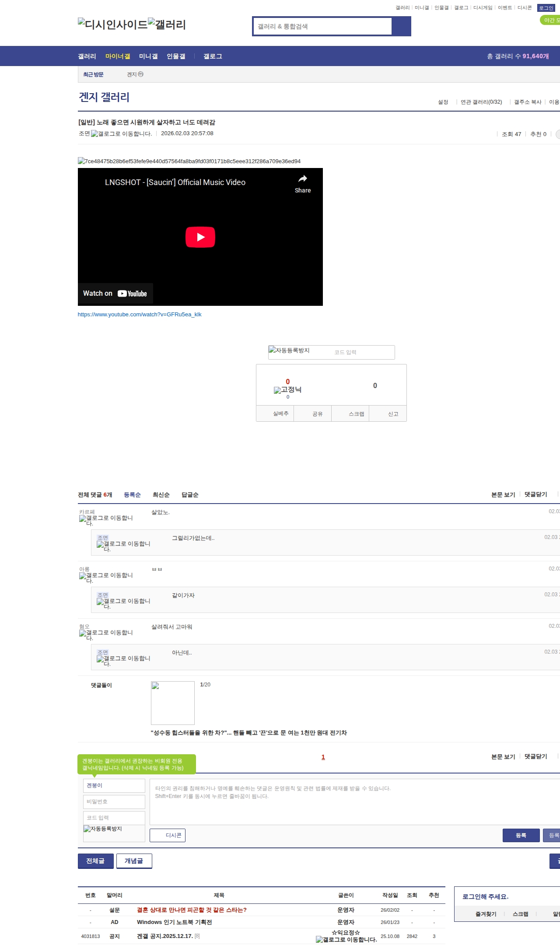The image size is (560, 945).
Task: Click 카르페's gallog icon in comments
Action: coord(83,518)
